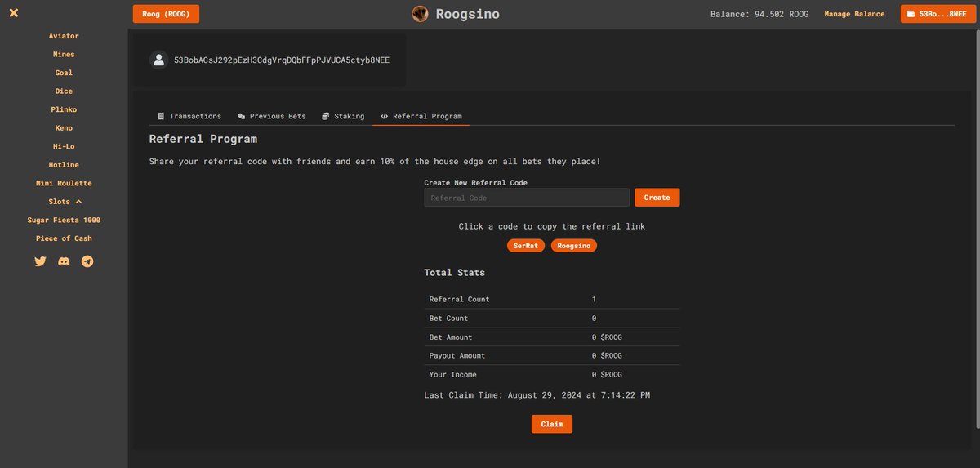Click the 53Bo...8NEE wallet button
The width and height of the screenshot is (980, 468).
pyautogui.click(x=938, y=14)
